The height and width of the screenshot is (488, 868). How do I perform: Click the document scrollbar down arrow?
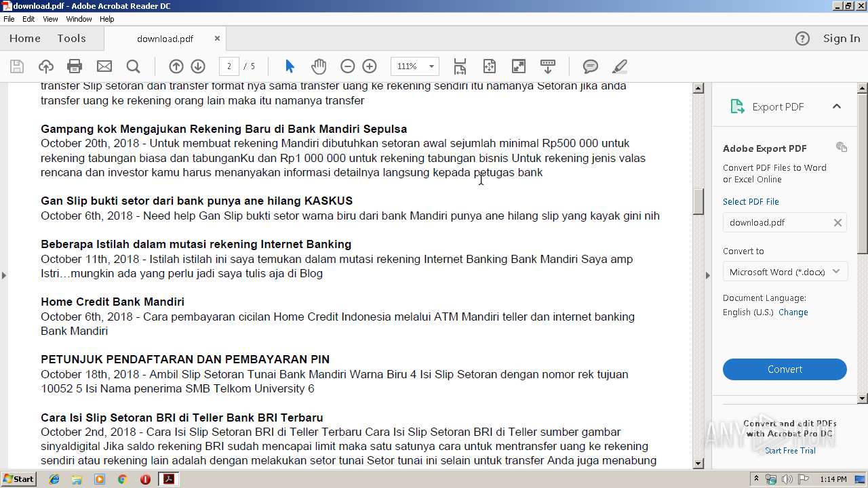[x=698, y=464]
